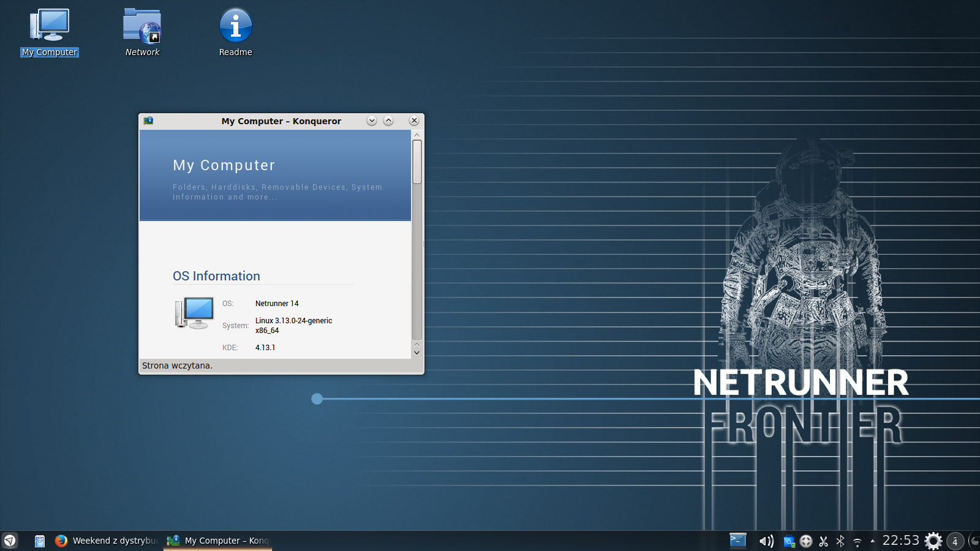Viewport: 980px width, 551px height.
Task: Minimize the Konqueror window
Action: [372, 121]
